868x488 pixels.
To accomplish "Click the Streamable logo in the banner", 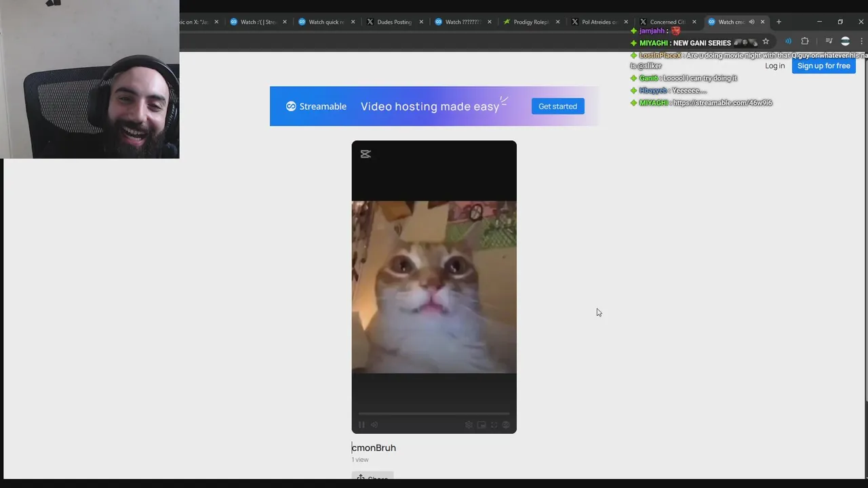I will coord(316,106).
